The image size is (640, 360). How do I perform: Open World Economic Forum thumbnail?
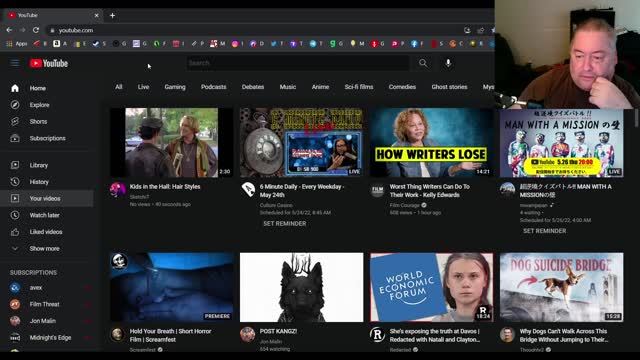point(431,287)
